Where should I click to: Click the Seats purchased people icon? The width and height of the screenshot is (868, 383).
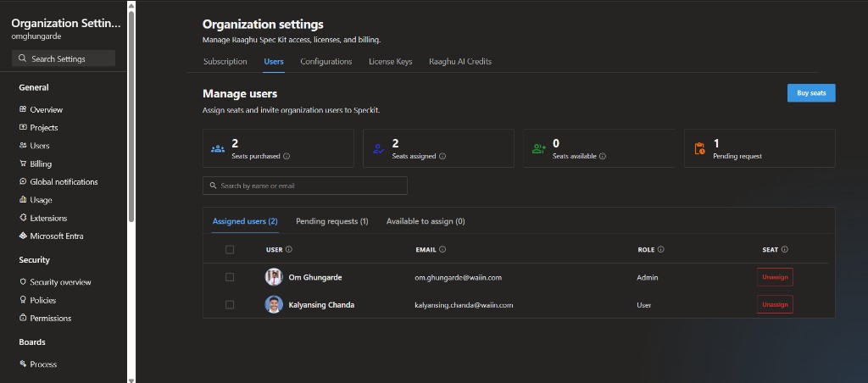(218, 148)
